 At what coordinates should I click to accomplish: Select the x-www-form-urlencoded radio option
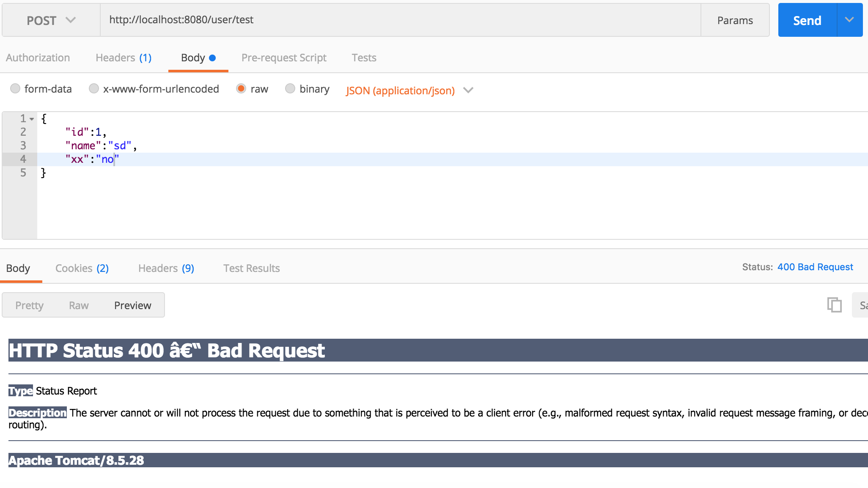pyautogui.click(x=94, y=88)
